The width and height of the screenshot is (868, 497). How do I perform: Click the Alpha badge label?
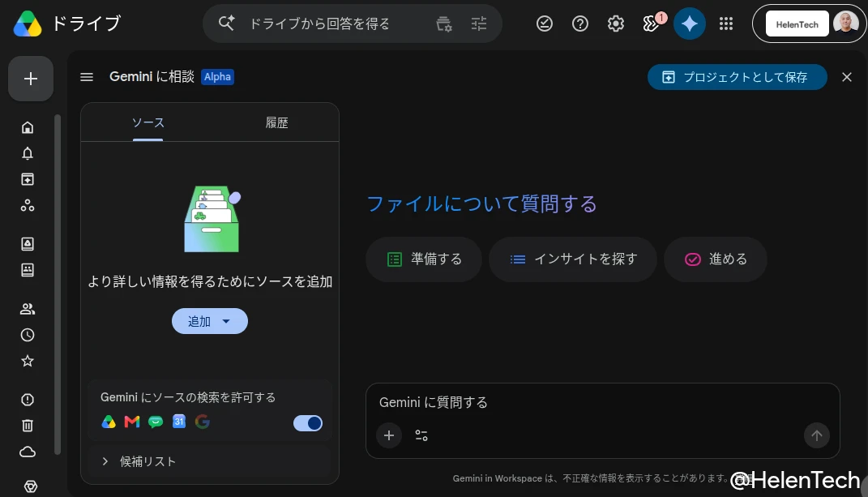point(217,77)
